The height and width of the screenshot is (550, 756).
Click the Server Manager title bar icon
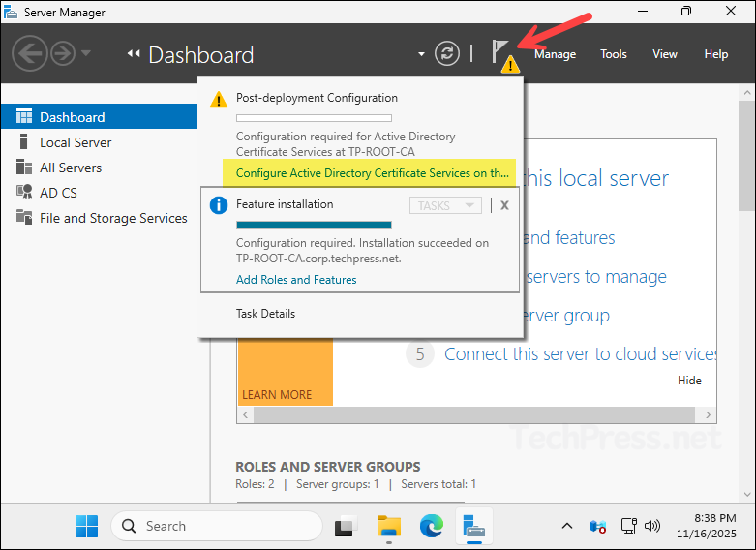[10, 12]
